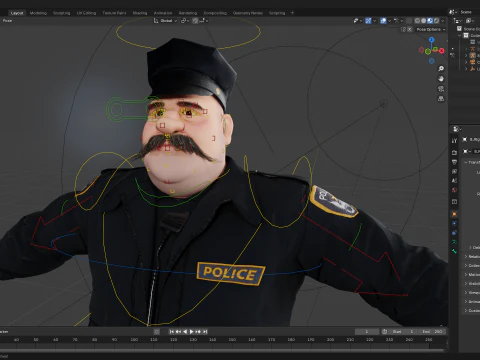This screenshot has width=480, height=360.
Task: Switch to the Compositing workspace tab
Action: (215, 13)
